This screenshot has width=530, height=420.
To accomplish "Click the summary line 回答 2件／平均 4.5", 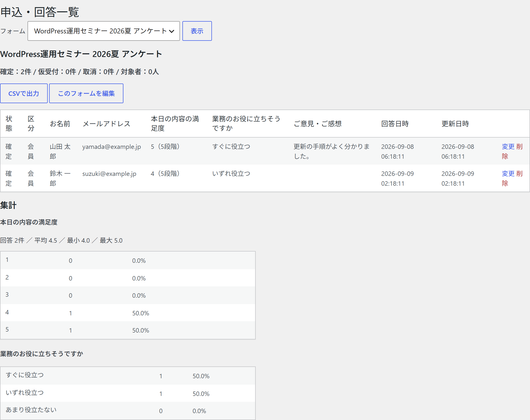I will click(x=29, y=240).
